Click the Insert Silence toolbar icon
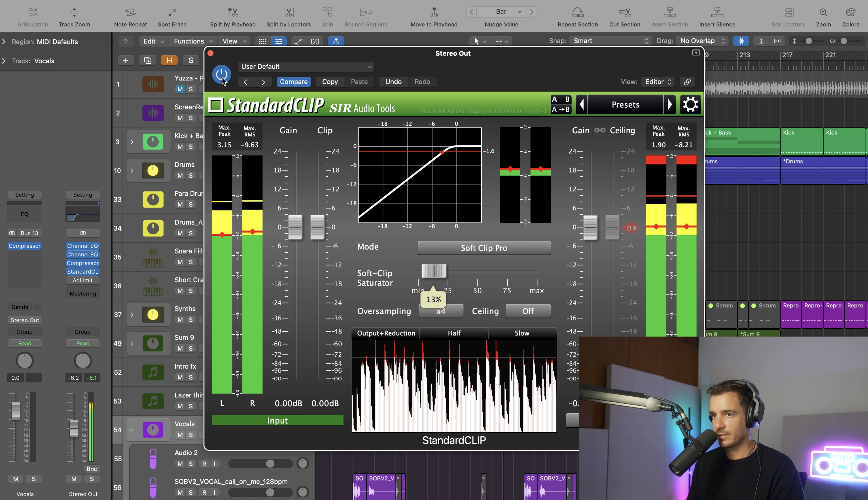868x500 pixels. (x=717, y=13)
